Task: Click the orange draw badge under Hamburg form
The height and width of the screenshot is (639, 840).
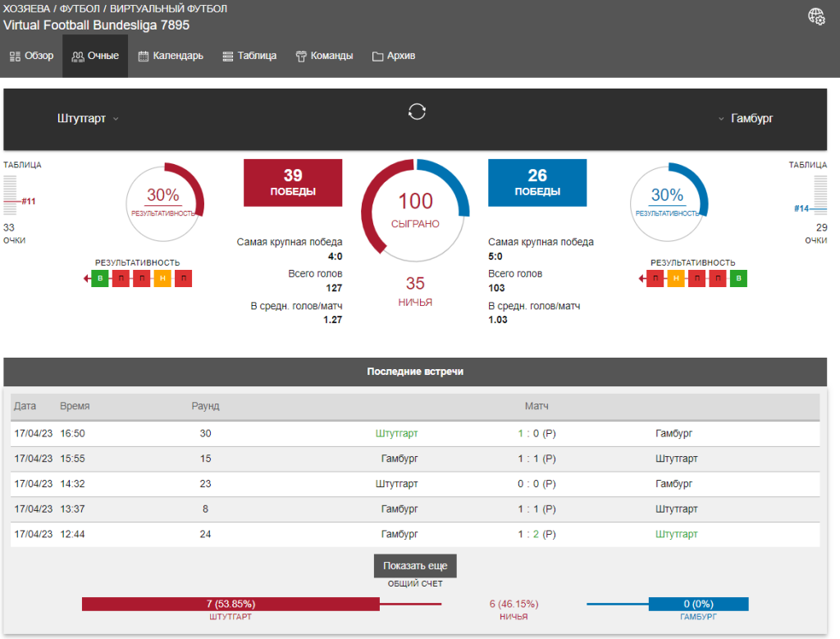Action: coord(676,279)
